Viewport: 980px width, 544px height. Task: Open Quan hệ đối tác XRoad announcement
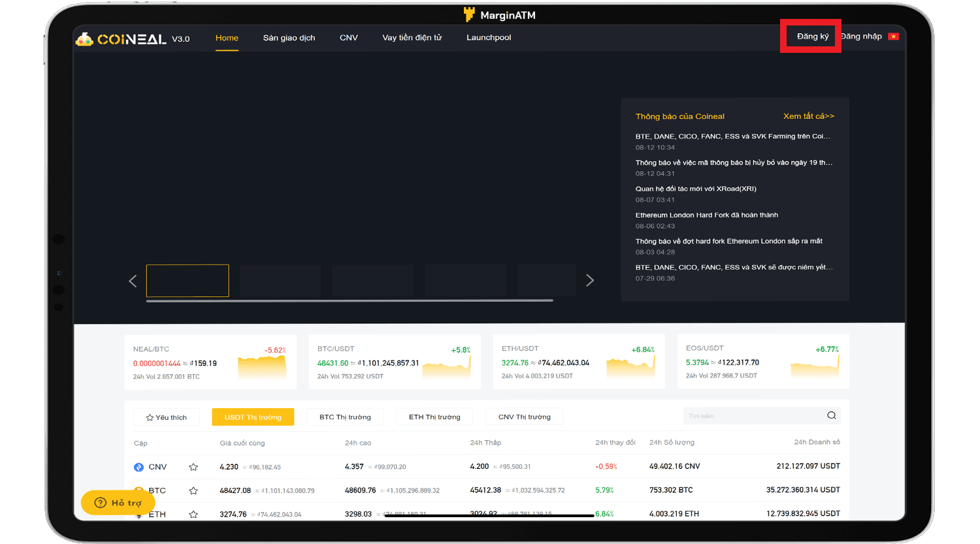(696, 189)
